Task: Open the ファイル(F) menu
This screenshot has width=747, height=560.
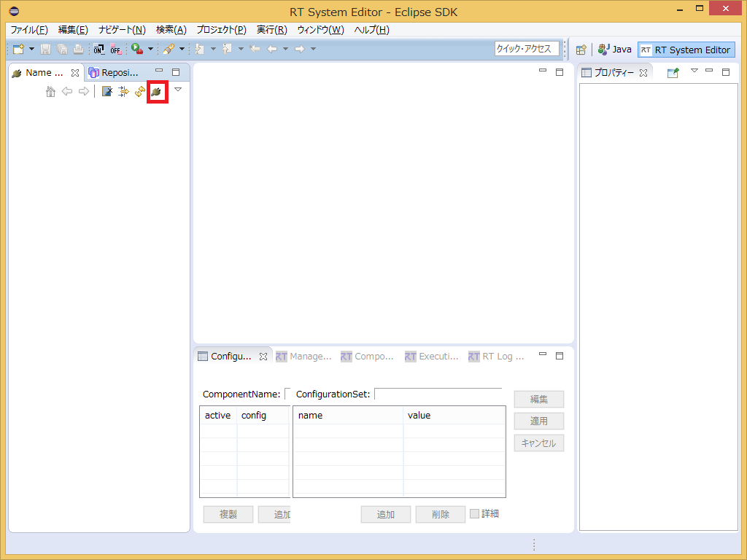Action: tap(29, 29)
